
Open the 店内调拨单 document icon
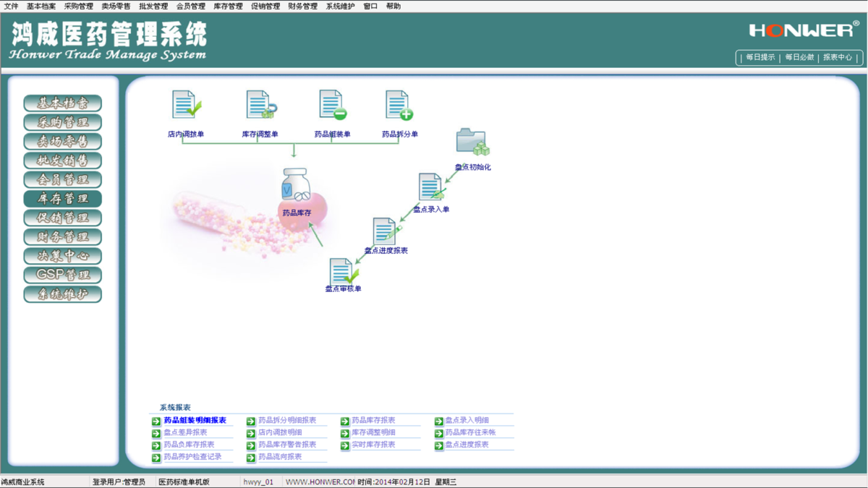pyautogui.click(x=186, y=105)
